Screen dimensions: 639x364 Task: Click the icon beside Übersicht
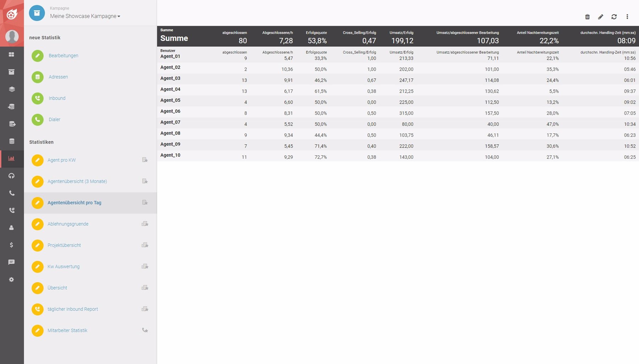point(145,288)
